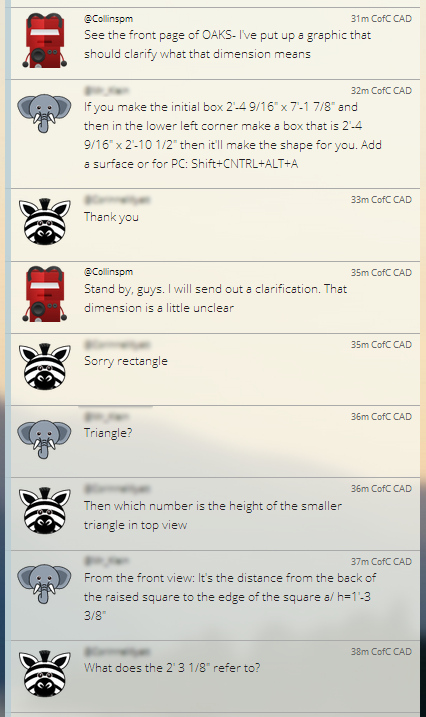Click the blurred username above "Thank you"

tap(117, 200)
